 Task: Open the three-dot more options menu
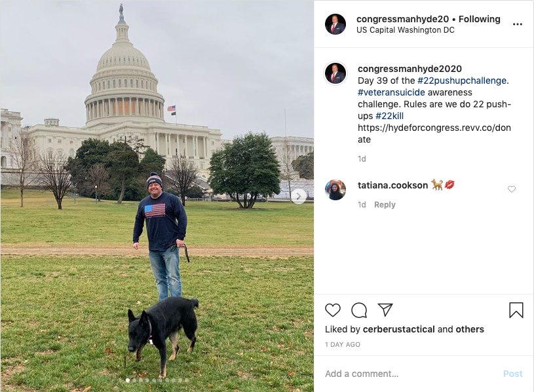(518, 24)
